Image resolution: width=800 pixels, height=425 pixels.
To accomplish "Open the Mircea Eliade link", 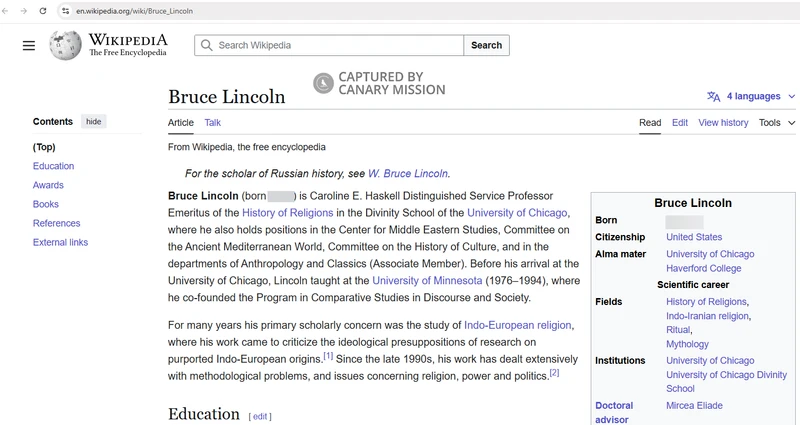I will pos(694,406).
